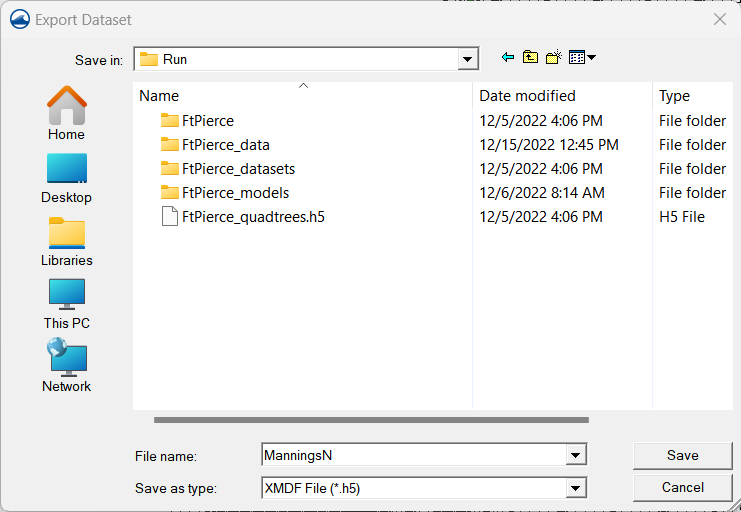Click the Save button
Image resolution: width=741 pixels, height=512 pixels.
pos(682,455)
